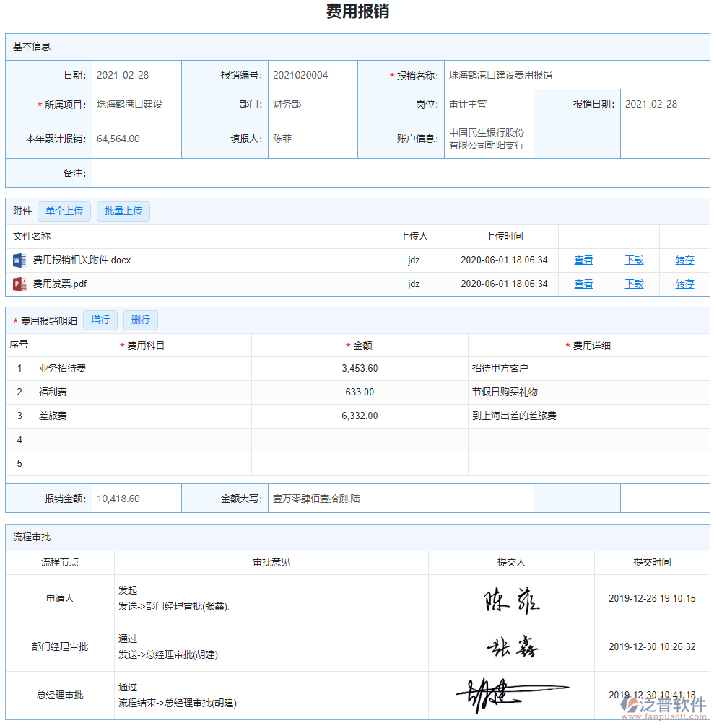Click empty 费用科目 cell in row 4
The height and width of the screenshot is (728, 714).
pos(143,439)
